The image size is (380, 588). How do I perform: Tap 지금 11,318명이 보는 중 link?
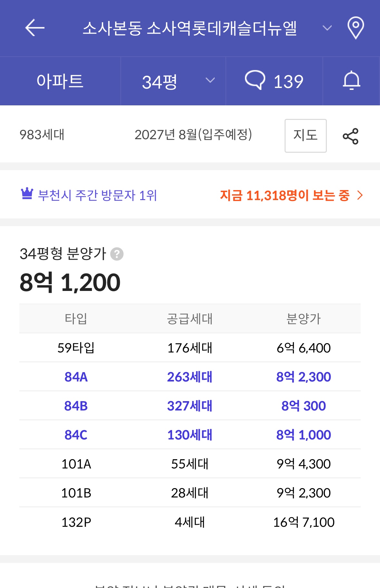(x=285, y=195)
